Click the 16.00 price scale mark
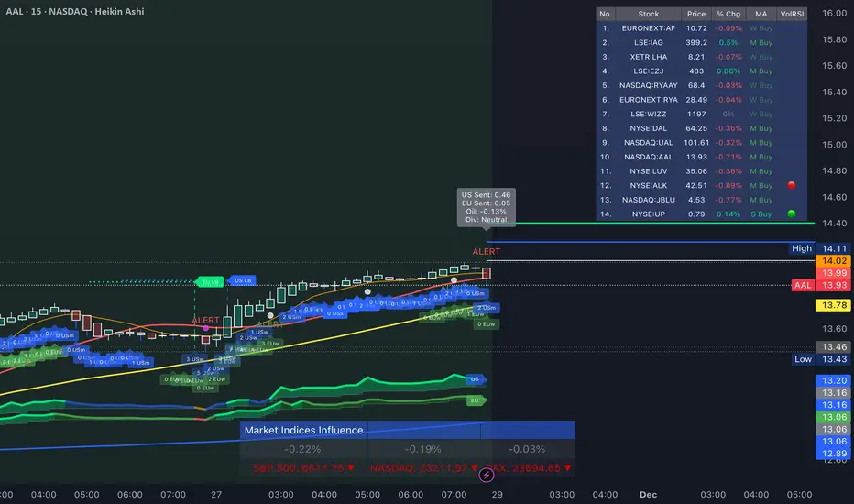Screen dimensions: 854x504 click(834, 13)
